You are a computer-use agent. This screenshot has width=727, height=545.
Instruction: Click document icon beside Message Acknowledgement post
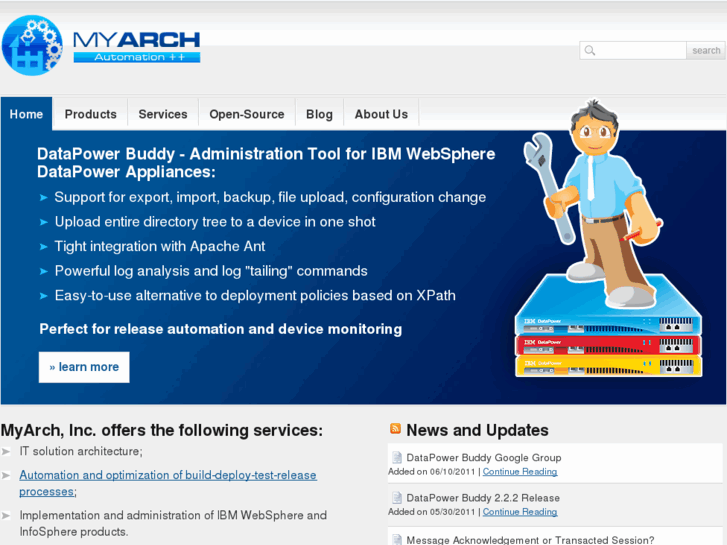(x=397, y=539)
